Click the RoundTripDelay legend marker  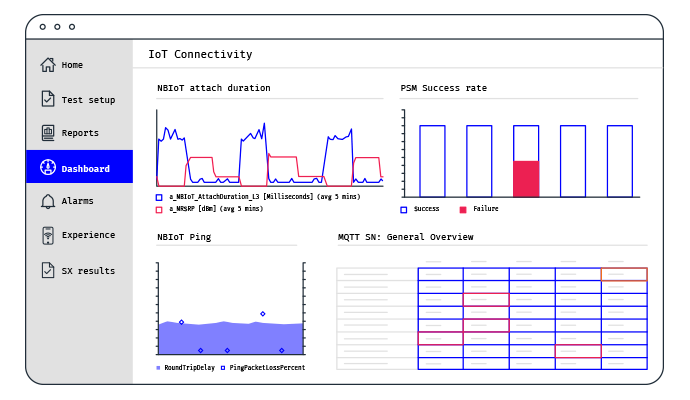click(x=158, y=368)
